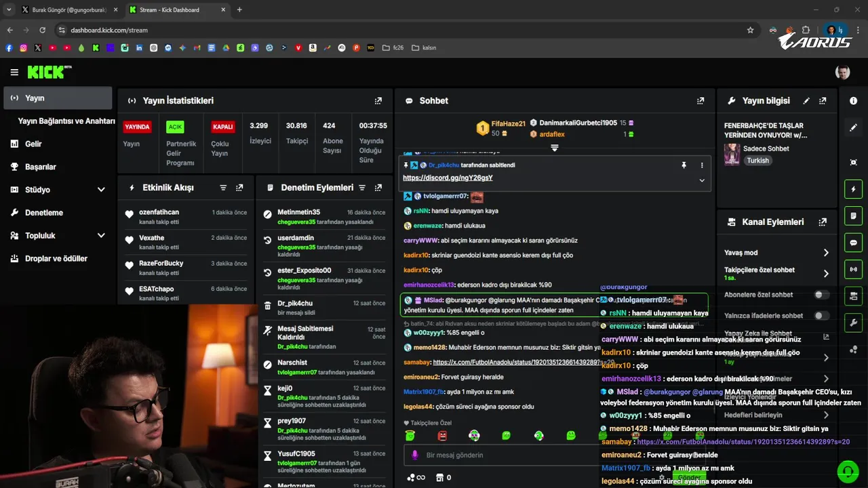Expand the Topluluk sidebar section

pyautogui.click(x=101, y=236)
